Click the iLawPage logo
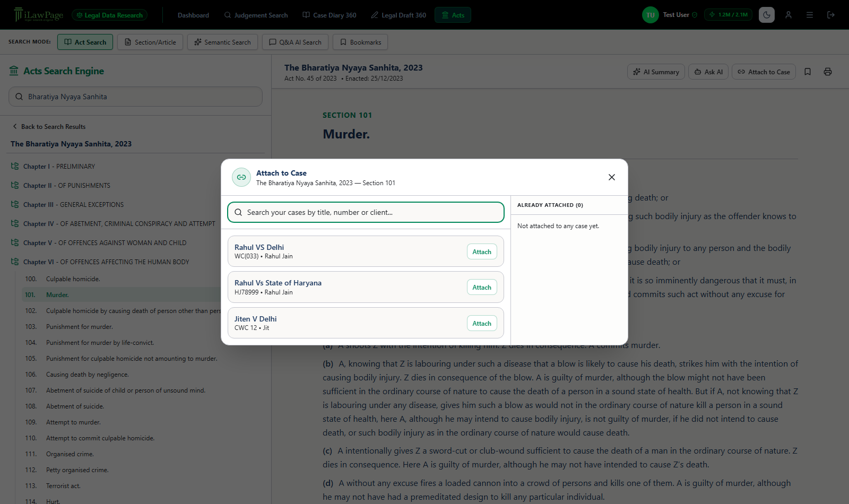Screen dimensions: 849x504 point(39,15)
